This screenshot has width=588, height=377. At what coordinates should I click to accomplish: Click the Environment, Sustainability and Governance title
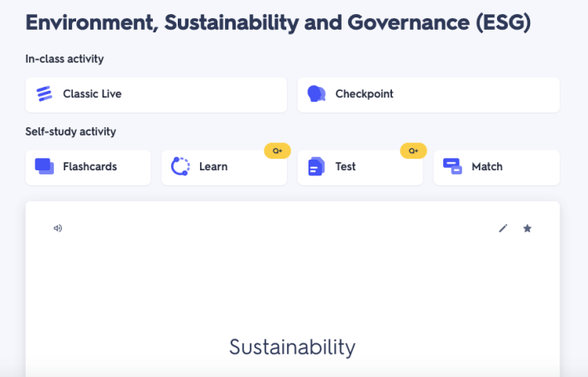point(278,22)
